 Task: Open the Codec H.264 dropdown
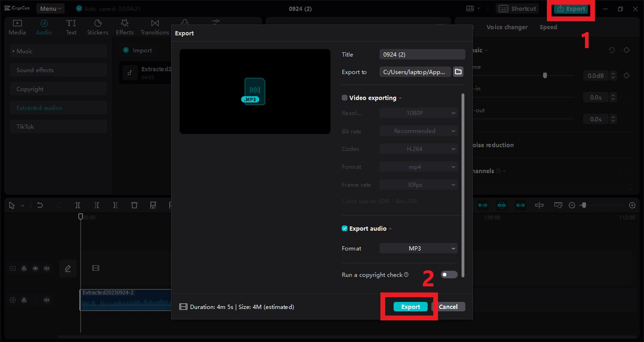418,149
